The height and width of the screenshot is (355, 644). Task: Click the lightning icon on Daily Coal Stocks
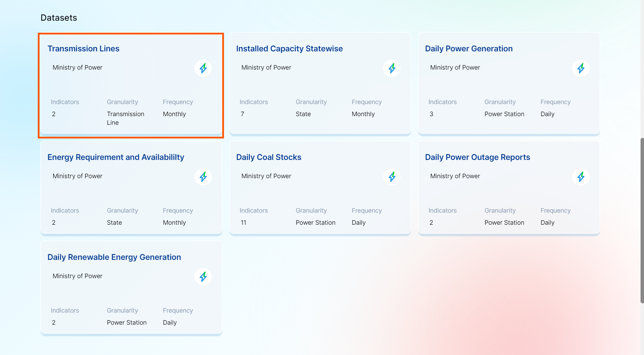pyautogui.click(x=392, y=177)
